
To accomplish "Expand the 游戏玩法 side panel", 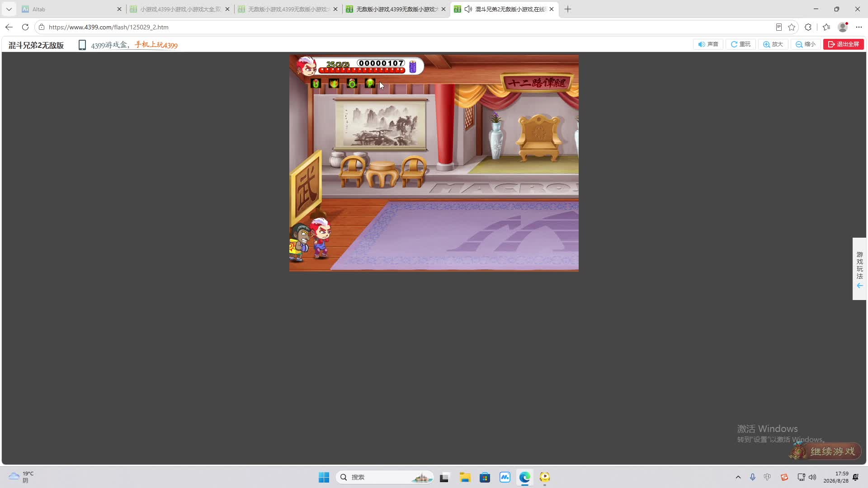I will (x=859, y=269).
